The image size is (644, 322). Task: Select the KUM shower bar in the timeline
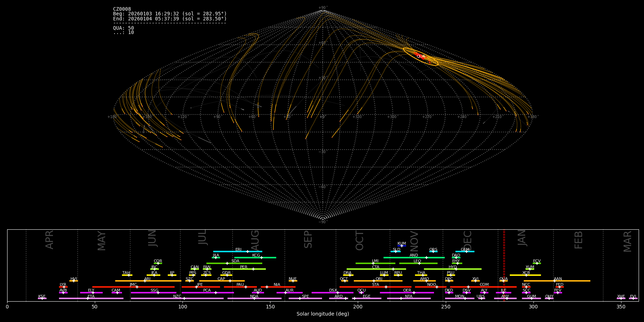point(402,246)
